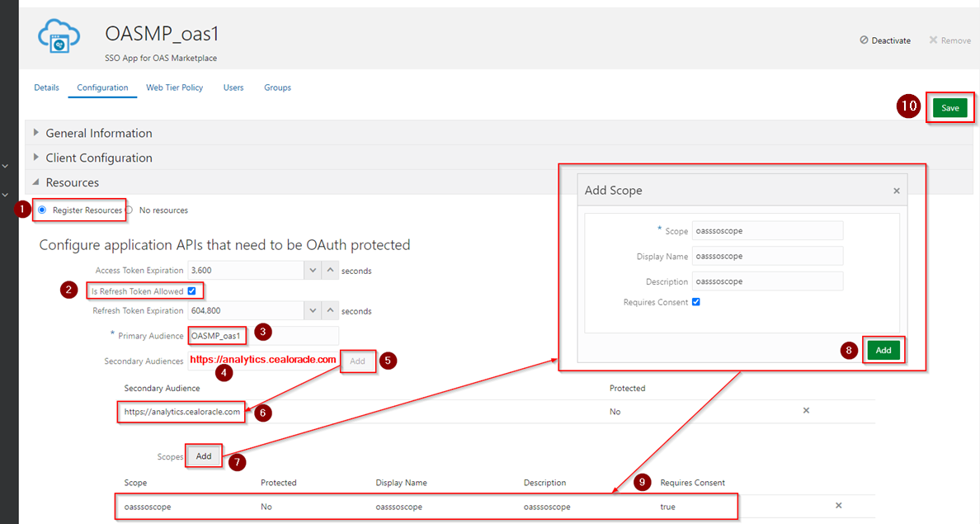Toggle the Is Refresh Token Allowed checkbox

[192, 290]
